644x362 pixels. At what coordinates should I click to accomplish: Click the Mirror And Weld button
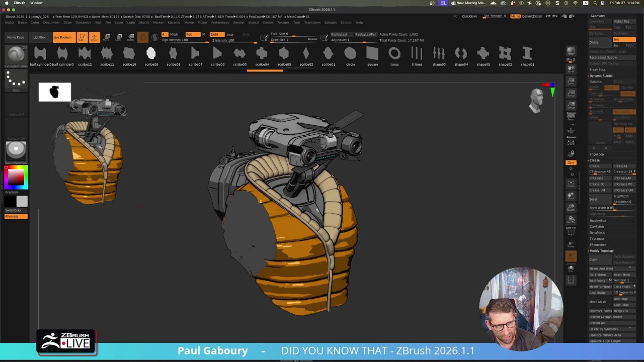[x=612, y=268]
